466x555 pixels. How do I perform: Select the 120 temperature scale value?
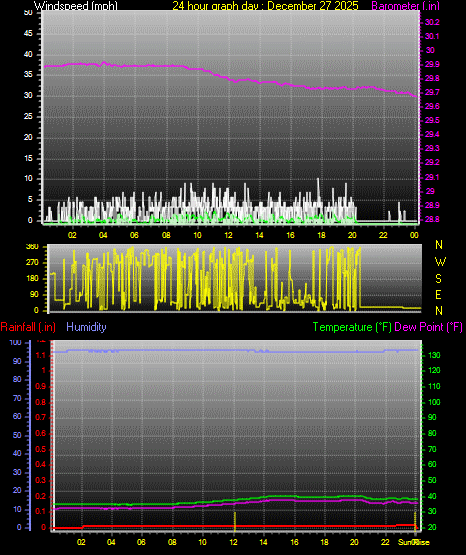pos(435,371)
